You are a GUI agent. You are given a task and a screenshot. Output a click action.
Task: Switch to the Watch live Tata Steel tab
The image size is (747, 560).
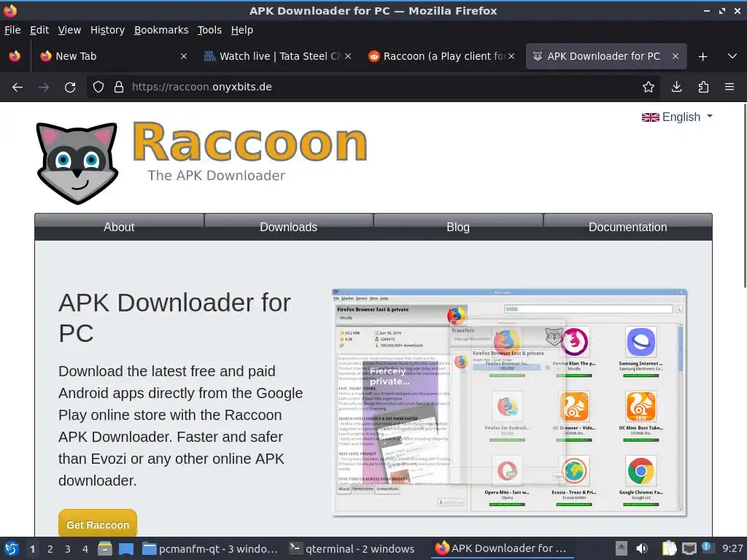[x=277, y=56]
